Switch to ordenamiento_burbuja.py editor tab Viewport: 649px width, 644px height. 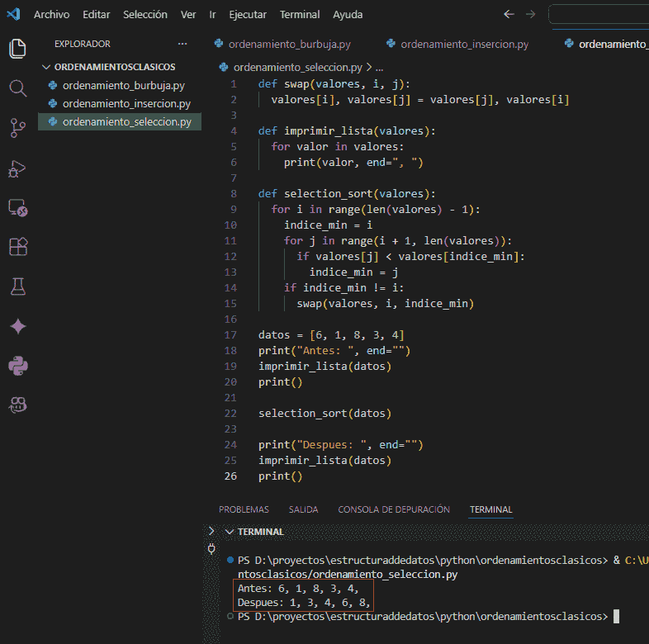pos(290,44)
